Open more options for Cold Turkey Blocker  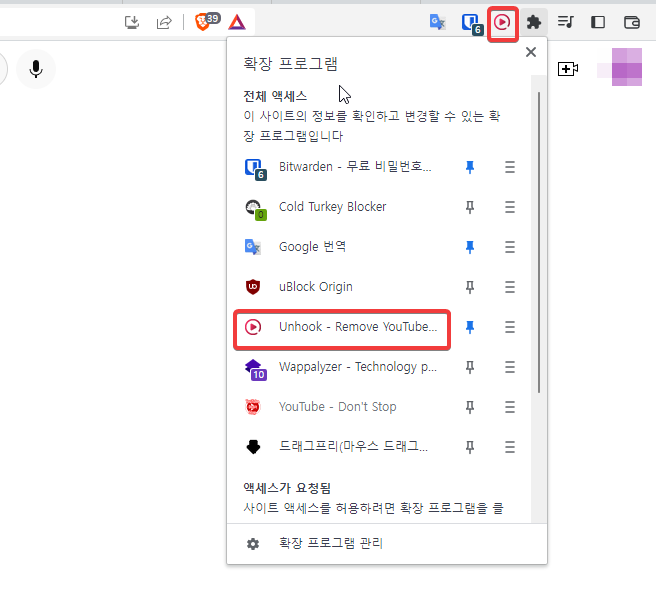coord(510,207)
